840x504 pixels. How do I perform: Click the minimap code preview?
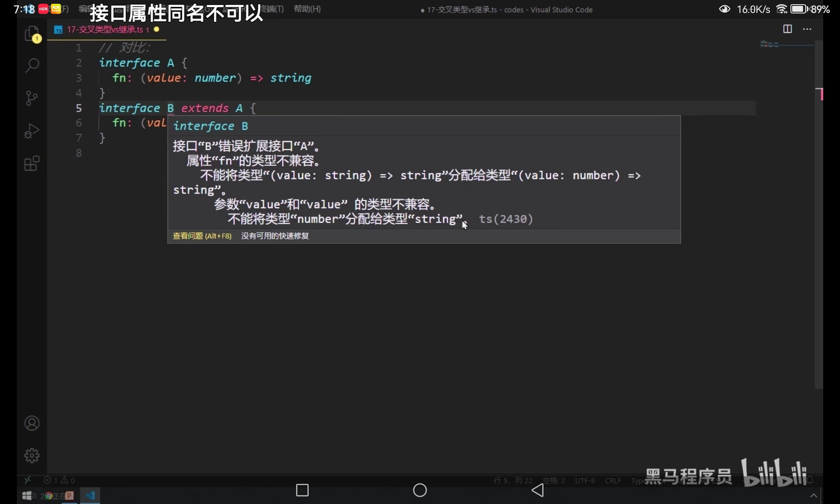pos(769,45)
